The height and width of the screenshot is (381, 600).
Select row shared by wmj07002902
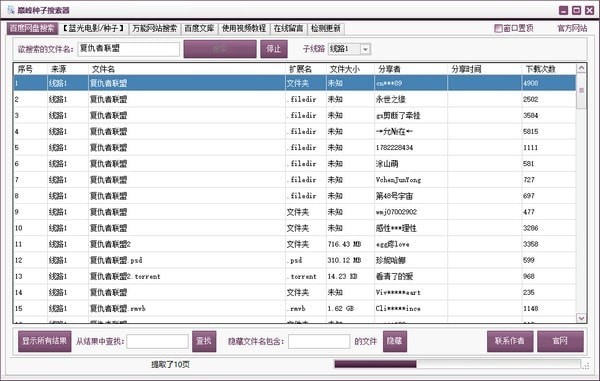[294, 212]
